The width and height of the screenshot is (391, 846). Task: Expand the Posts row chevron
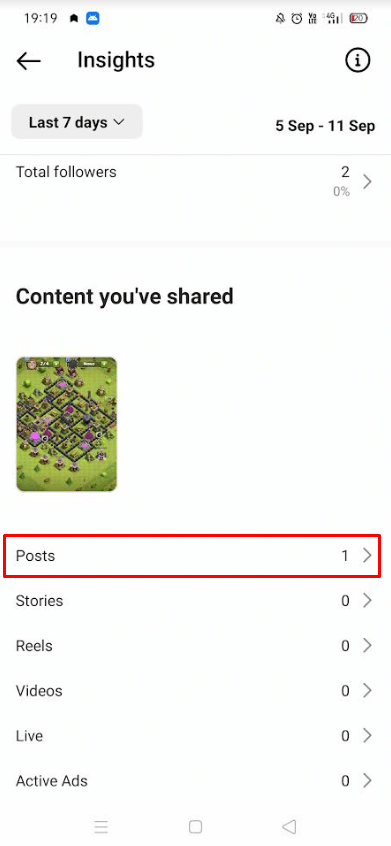367,555
